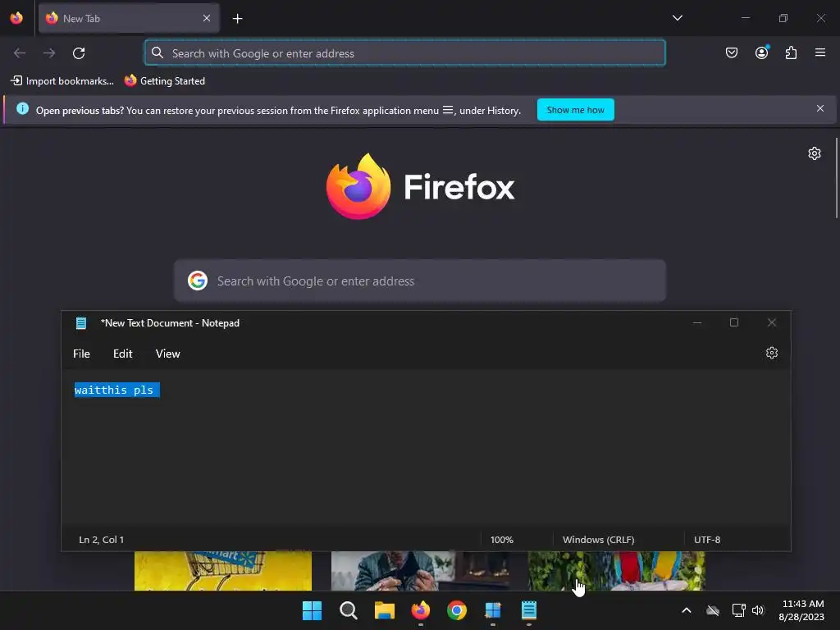
Task: Open the parrots story thumbnail
Action: tap(617, 571)
